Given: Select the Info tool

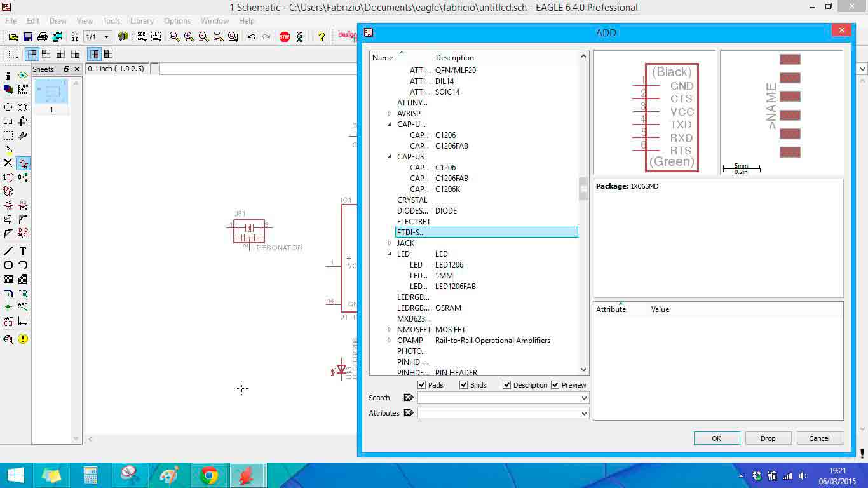Looking at the screenshot, I should pyautogui.click(x=8, y=76).
